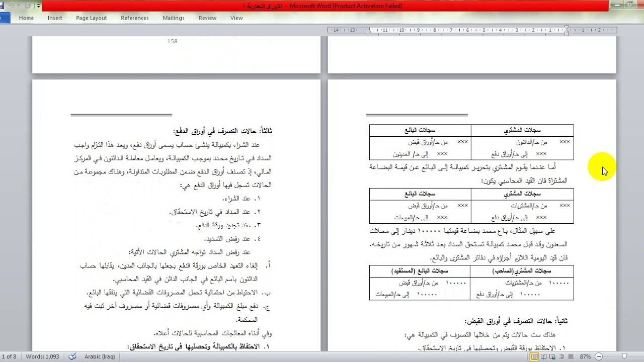The image size is (644, 362).
Task: Click the 87% zoom level
Action: pos(585,356)
